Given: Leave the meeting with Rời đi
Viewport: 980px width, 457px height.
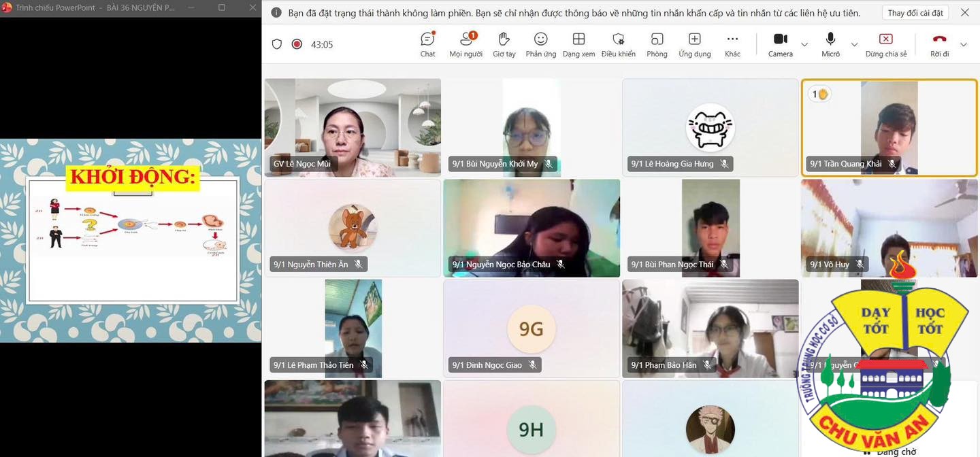Looking at the screenshot, I should pyautogui.click(x=939, y=44).
